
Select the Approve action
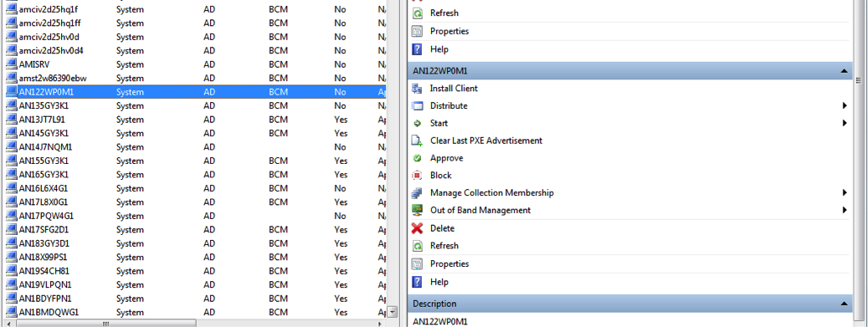(446, 158)
